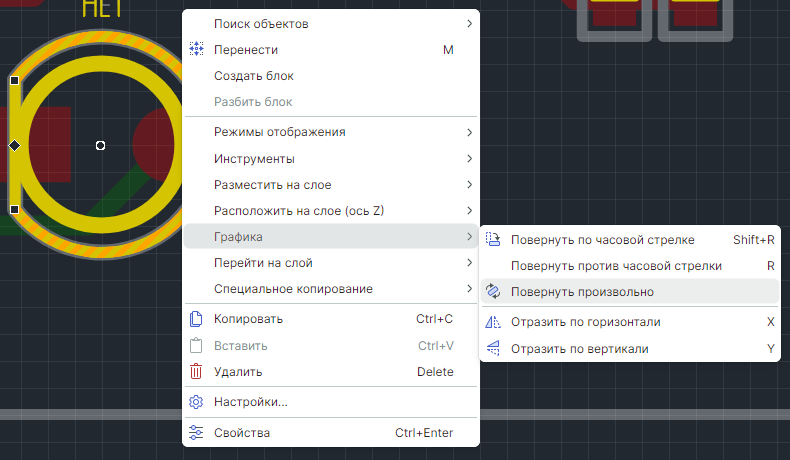Viewport: 790px width, 460px height.
Task: Select Отразить по горизонтали text
Action: pyautogui.click(x=585, y=322)
